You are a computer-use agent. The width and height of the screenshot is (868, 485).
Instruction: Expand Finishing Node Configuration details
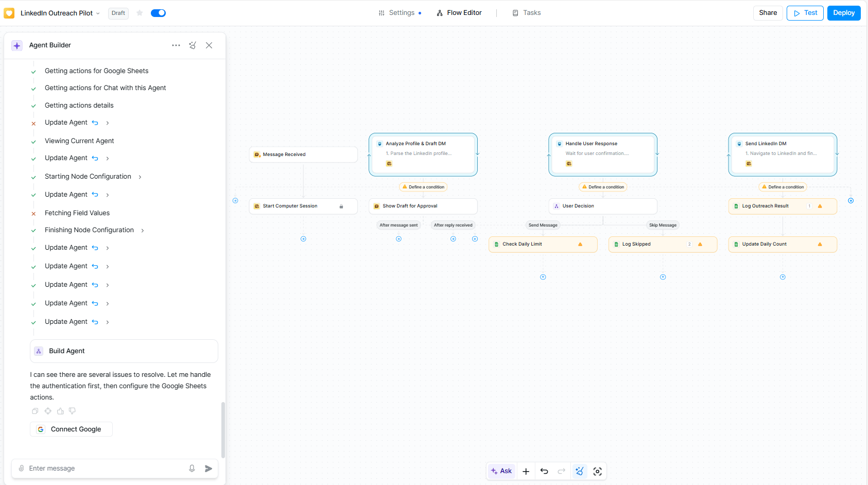pos(143,231)
